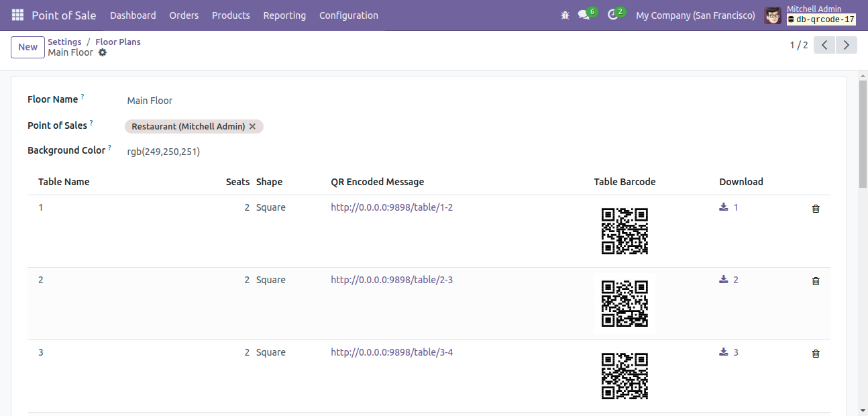
Task: Remove Restaurant (Mitchell Admin) tag
Action: pos(252,126)
